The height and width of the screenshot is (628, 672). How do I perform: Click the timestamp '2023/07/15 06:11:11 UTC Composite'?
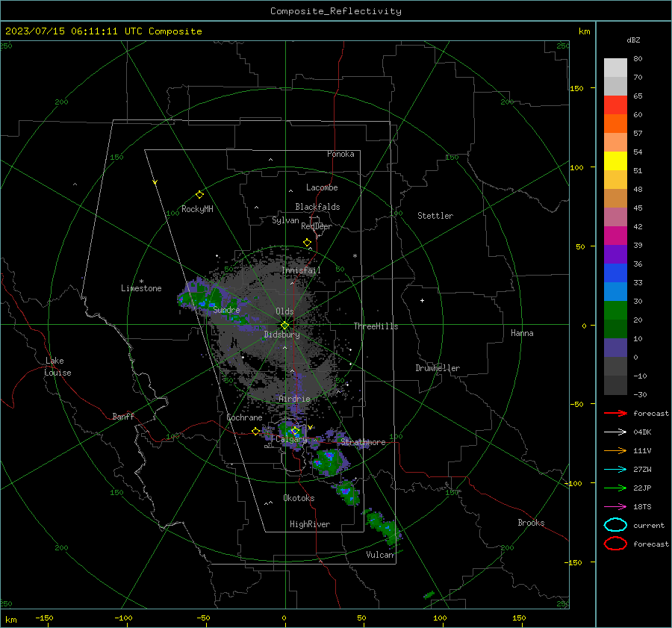[x=103, y=31]
